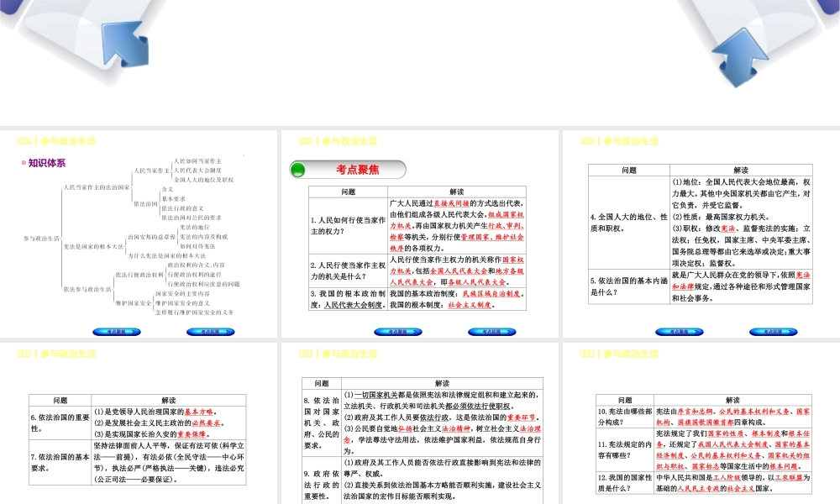Click cell 11. 宪法规定的内容有哪些?
Screen dimensions: 840x504
click(625, 450)
